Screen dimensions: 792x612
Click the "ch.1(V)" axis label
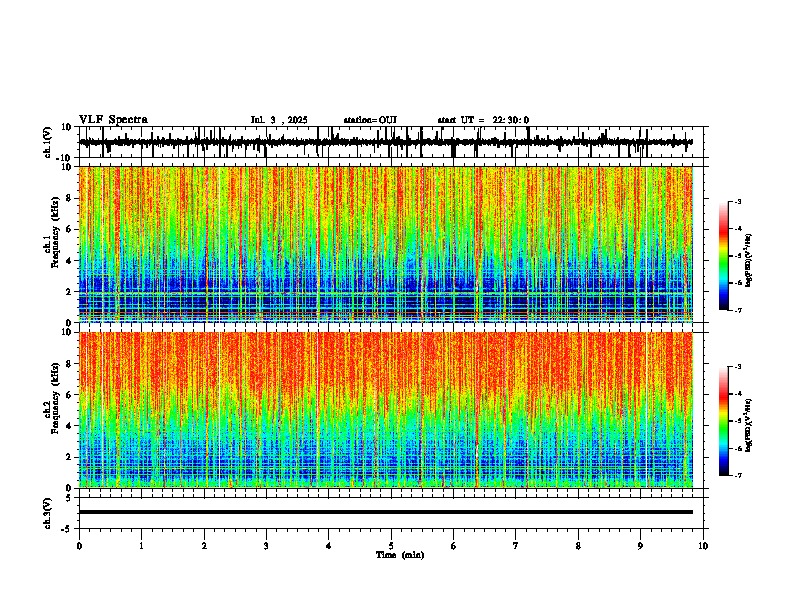point(48,142)
